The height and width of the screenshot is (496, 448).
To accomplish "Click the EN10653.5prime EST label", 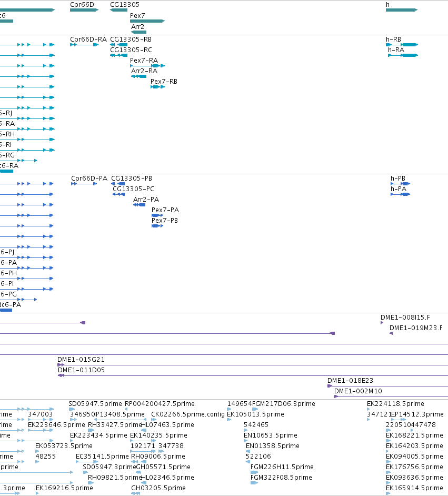I will [271, 435].
